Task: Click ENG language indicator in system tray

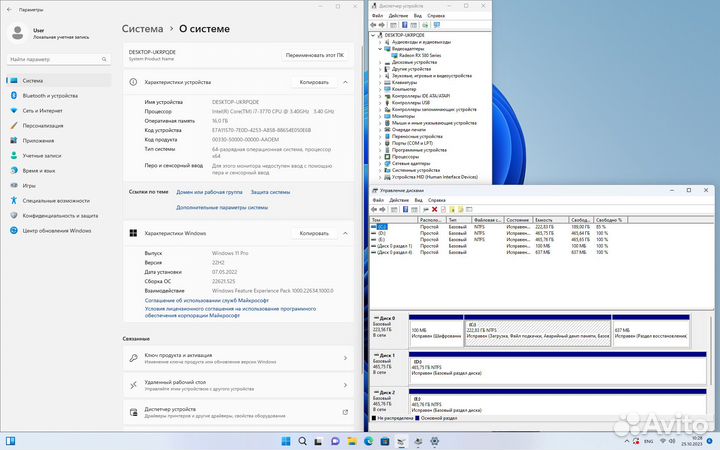Action: pyautogui.click(x=648, y=441)
